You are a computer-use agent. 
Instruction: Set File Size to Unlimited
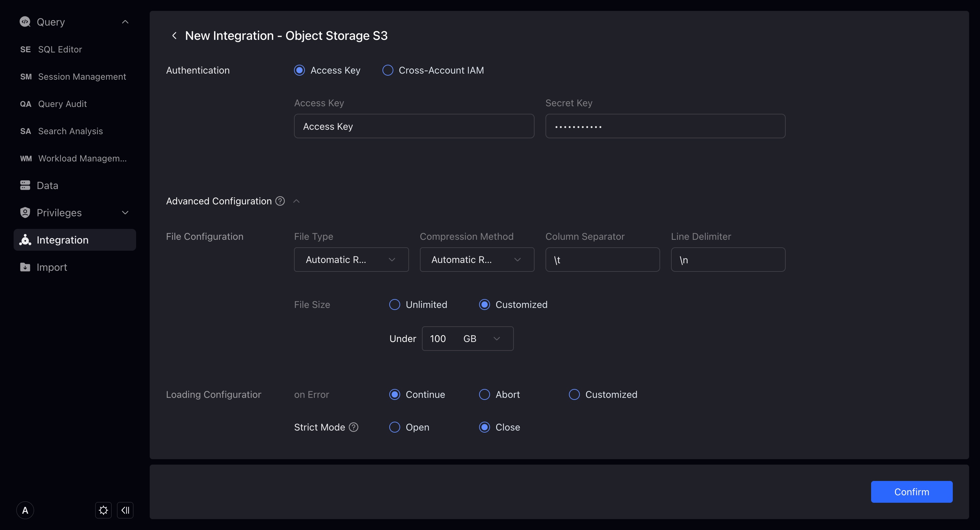click(x=394, y=304)
